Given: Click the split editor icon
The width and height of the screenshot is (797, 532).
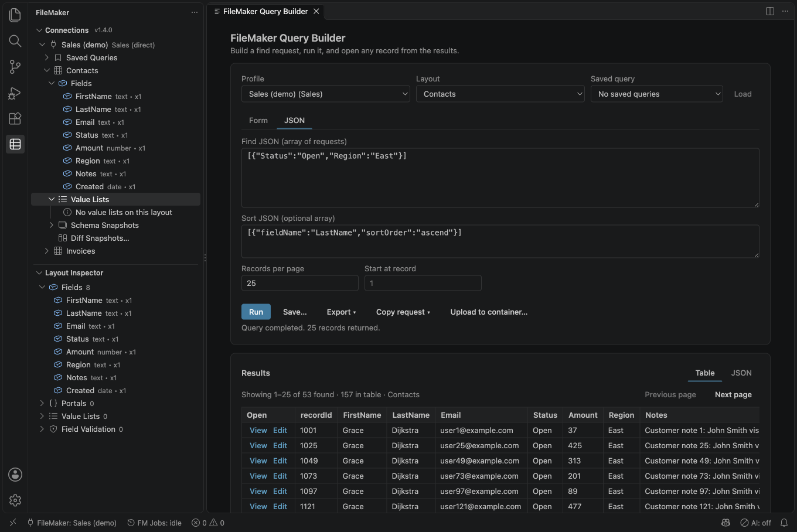Looking at the screenshot, I should point(770,11).
